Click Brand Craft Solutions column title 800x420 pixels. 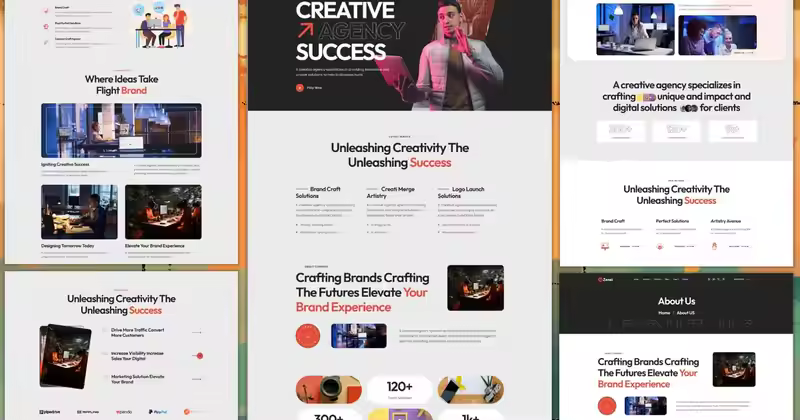[318, 192]
